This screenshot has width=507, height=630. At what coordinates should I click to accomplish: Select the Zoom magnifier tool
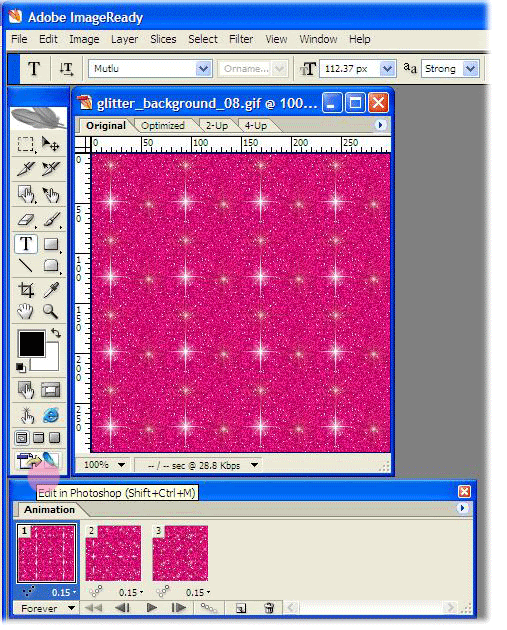(x=51, y=311)
